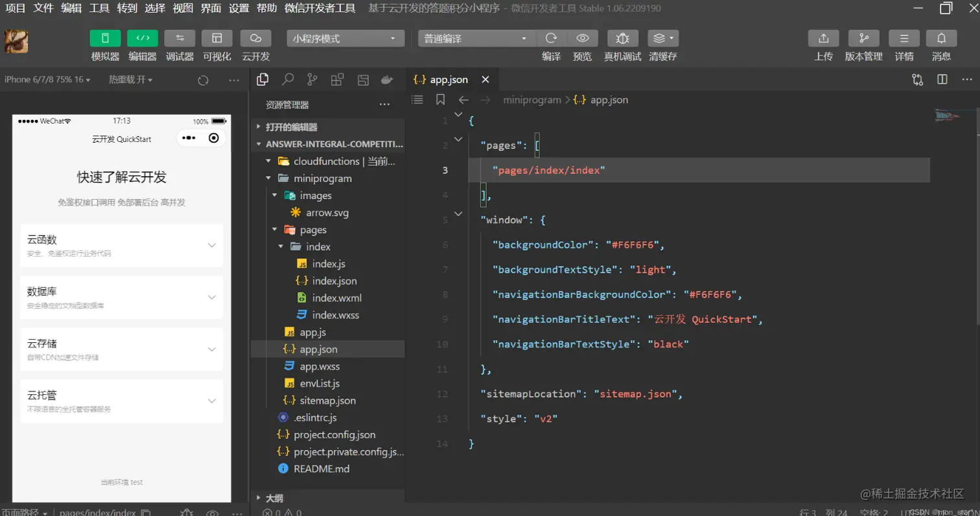Open the visualization (可视化) view
The image size is (980, 516).
[x=217, y=38]
